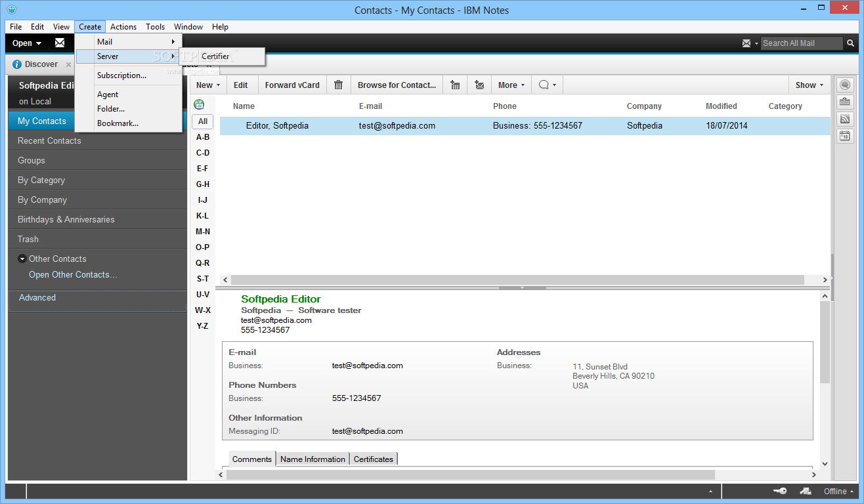Image resolution: width=864 pixels, height=504 pixels.
Task: Close the Discover tab
Action: click(68, 64)
